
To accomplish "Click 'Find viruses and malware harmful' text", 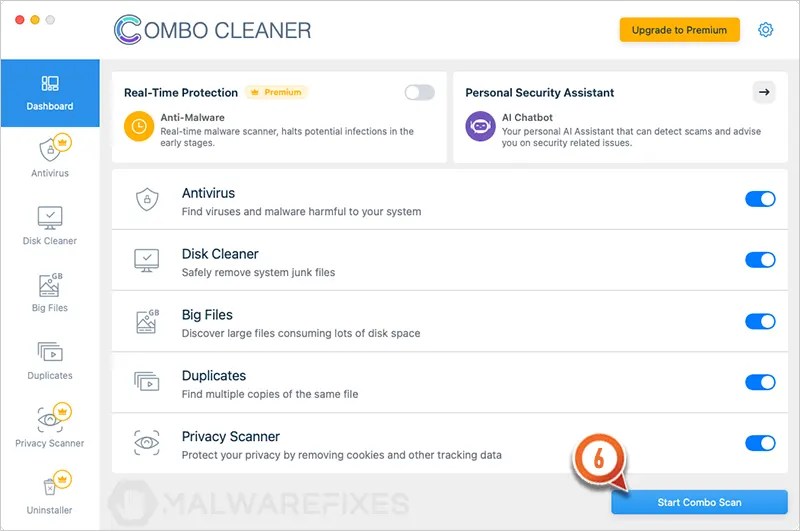I will 302,212.
